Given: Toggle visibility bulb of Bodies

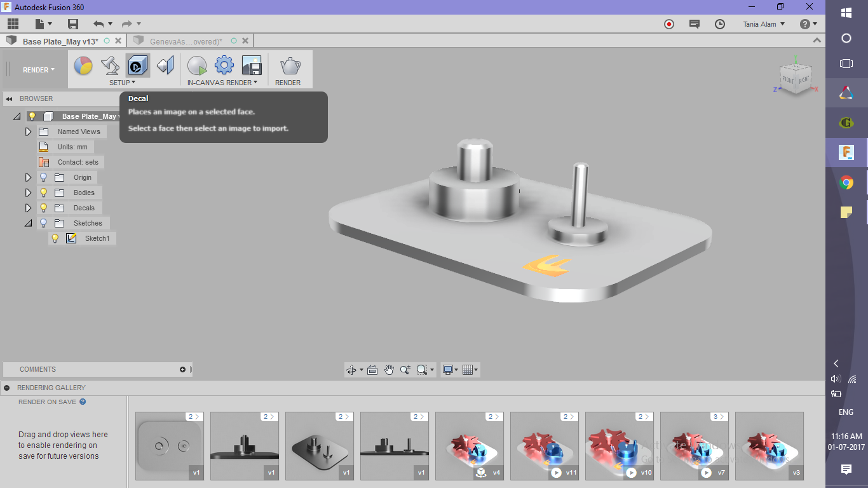Looking at the screenshot, I should (x=43, y=193).
